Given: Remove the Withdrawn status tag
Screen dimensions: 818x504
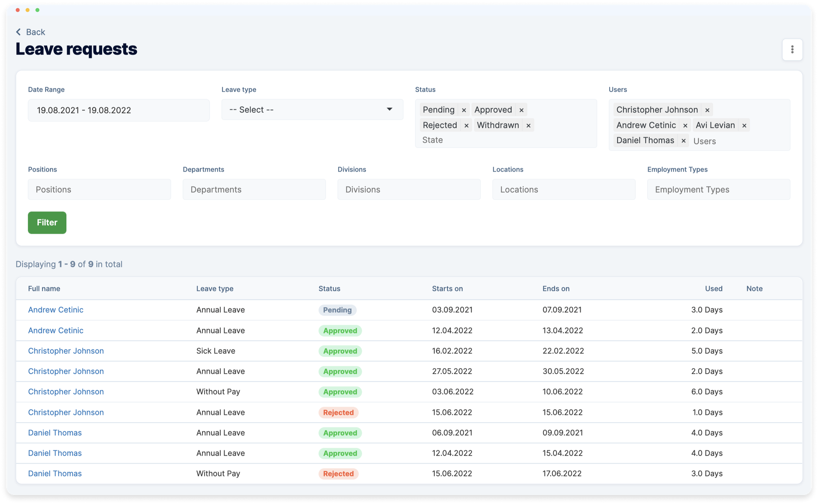Looking at the screenshot, I should (528, 125).
